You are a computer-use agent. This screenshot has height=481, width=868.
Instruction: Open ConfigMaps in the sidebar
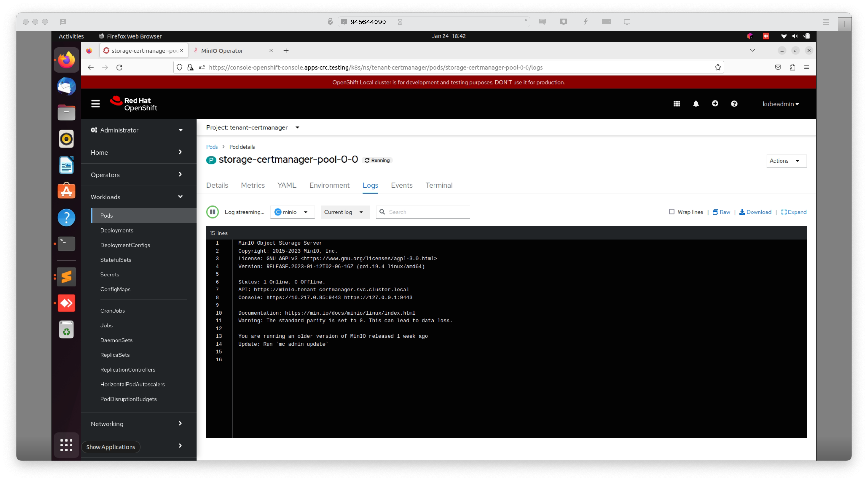115,290
